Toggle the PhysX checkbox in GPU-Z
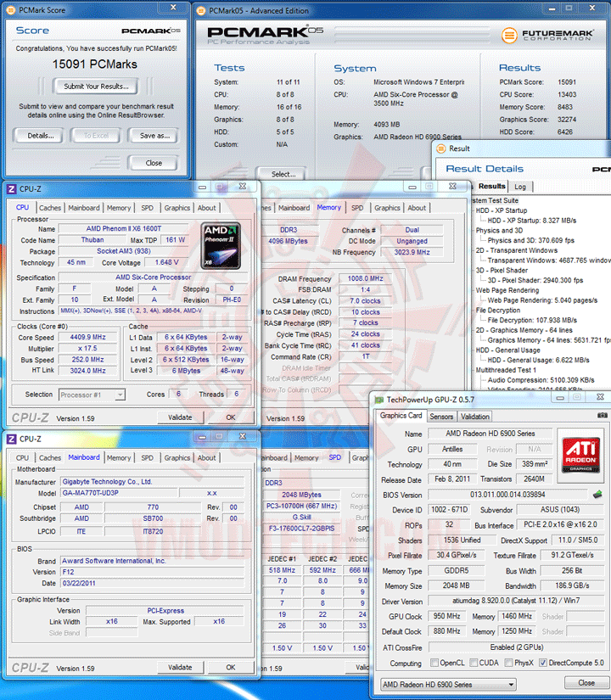 508,663
